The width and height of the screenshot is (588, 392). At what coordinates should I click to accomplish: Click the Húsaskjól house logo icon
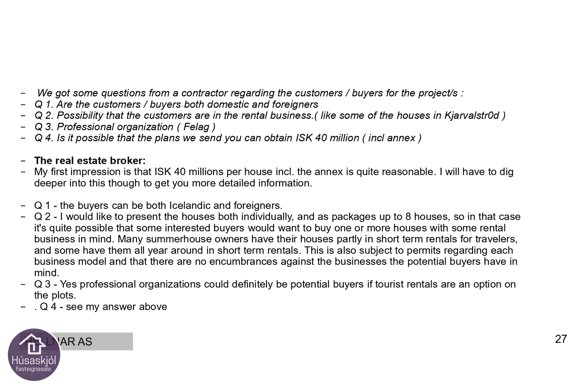(x=33, y=344)
